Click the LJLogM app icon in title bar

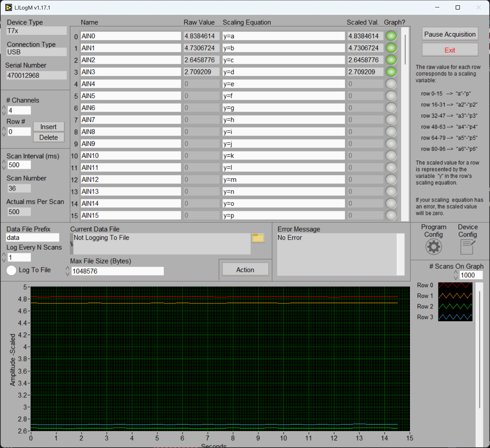coord(9,7)
